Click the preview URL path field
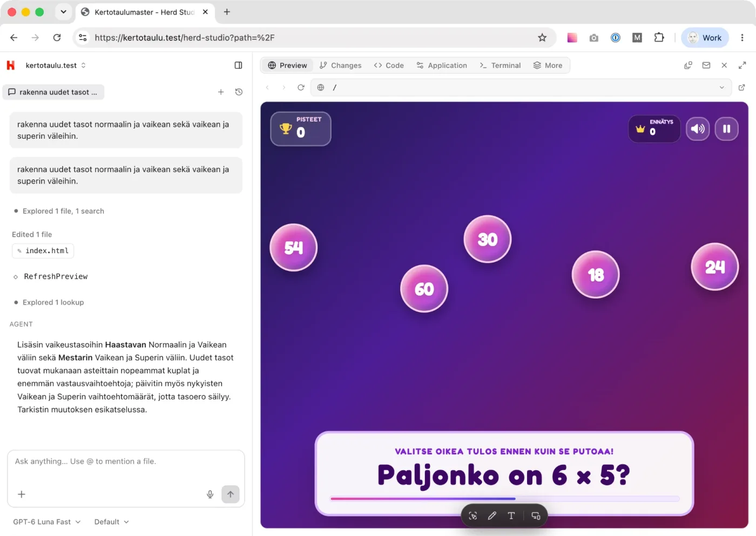The image size is (756, 536). [521, 87]
